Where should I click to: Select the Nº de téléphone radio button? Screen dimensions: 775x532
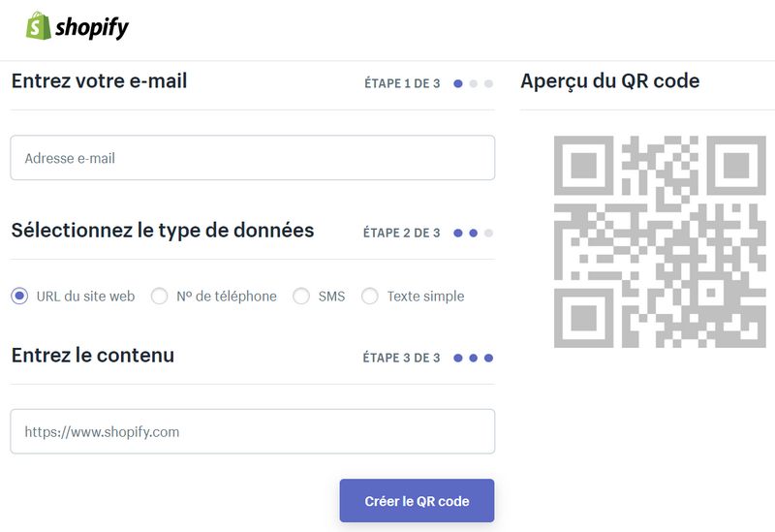(160, 297)
